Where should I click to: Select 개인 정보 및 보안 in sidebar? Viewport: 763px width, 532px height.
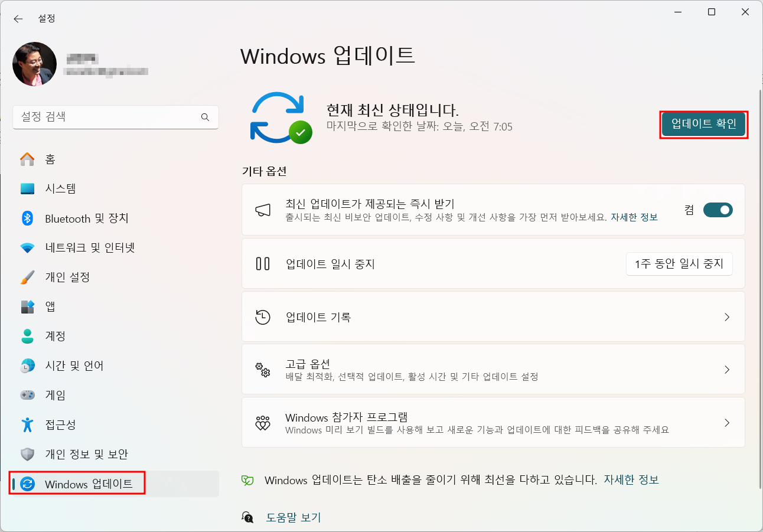(x=116, y=454)
